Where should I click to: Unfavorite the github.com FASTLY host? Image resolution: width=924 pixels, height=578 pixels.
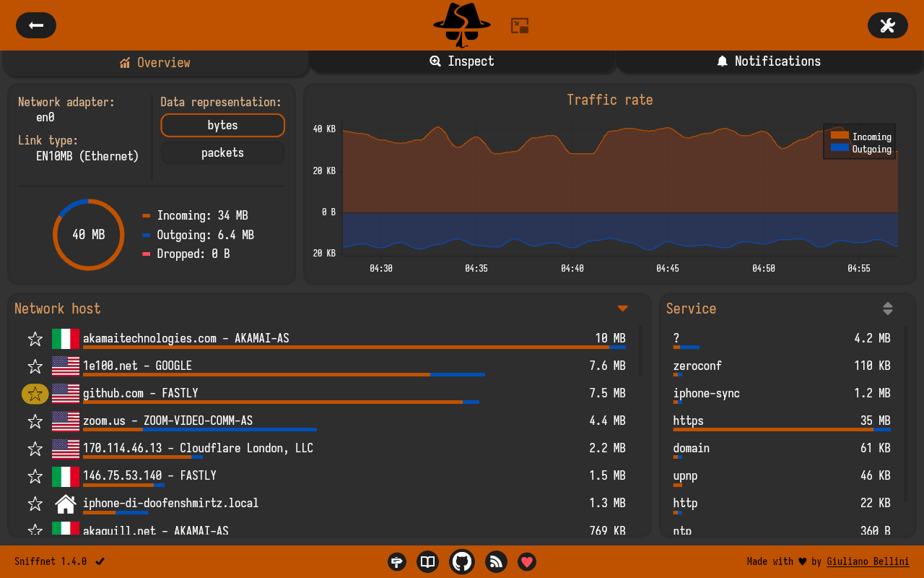pyautogui.click(x=35, y=394)
